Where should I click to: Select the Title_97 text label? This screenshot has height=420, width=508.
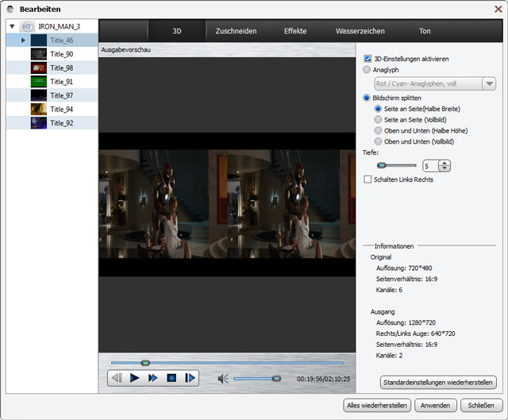[x=62, y=95]
